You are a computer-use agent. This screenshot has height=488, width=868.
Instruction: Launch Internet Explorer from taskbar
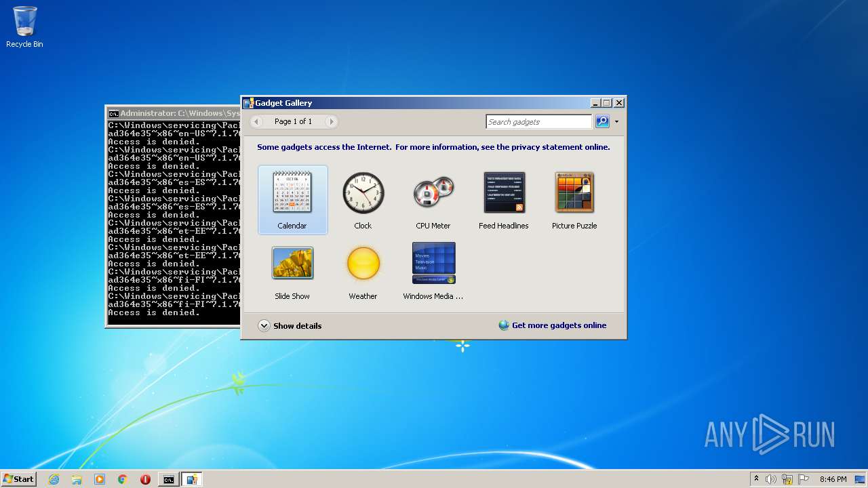[x=54, y=479]
